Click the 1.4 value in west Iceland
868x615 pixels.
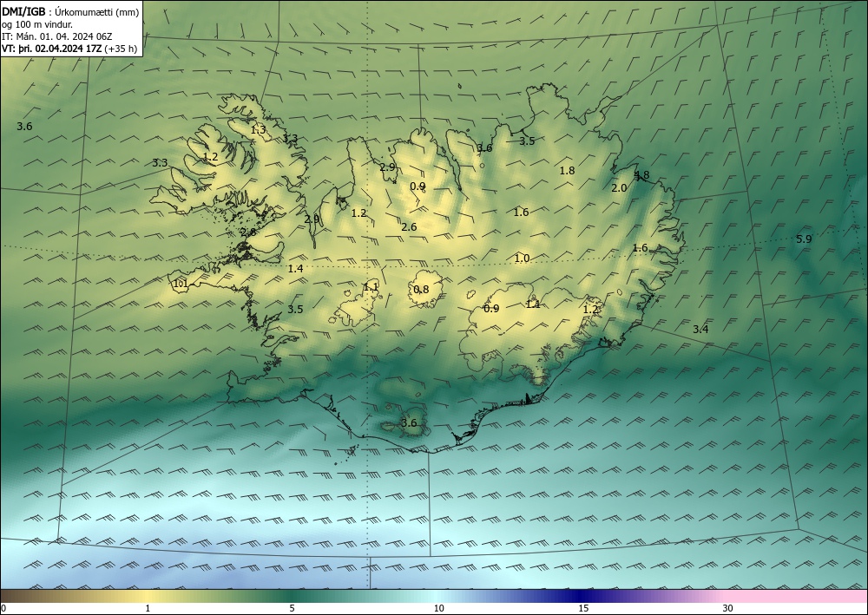pyautogui.click(x=296, y=269)
